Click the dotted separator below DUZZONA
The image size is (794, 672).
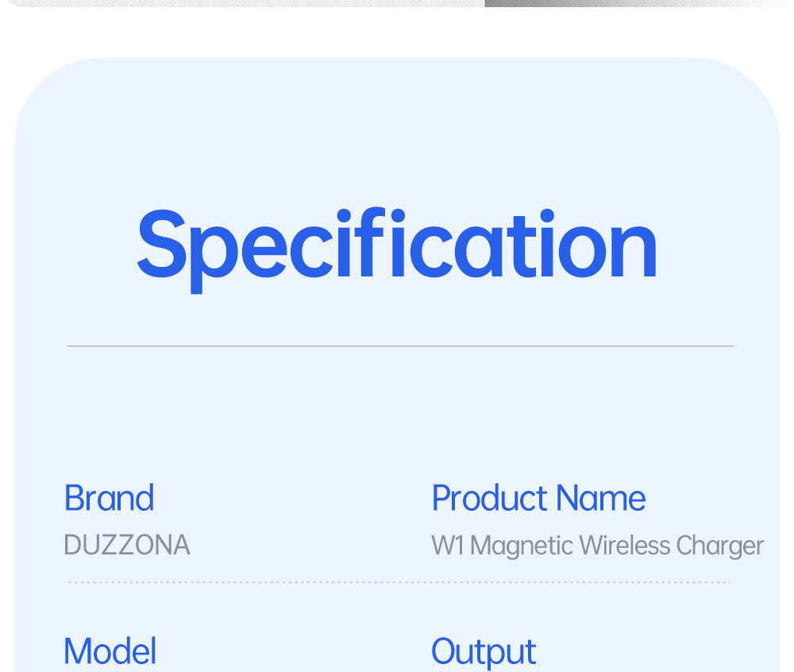pos(399,582)
